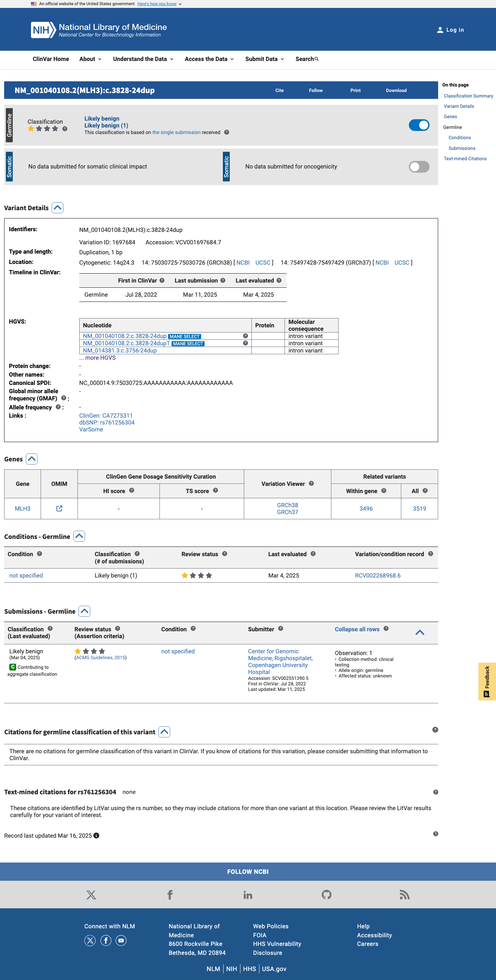Click help icon next to TS score
Image resolution: width=496 pixels, height=980 pixels.
pyautogui.click(x=216, y=490)
